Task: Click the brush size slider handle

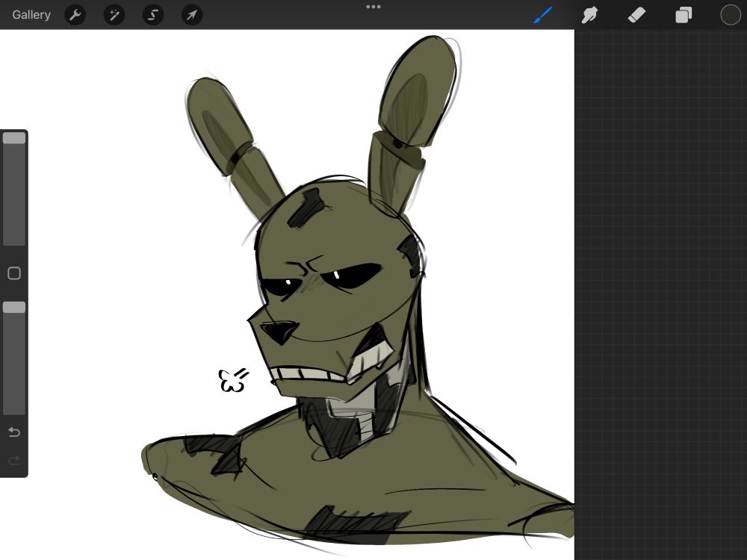Action: click(x=14, y=138)
